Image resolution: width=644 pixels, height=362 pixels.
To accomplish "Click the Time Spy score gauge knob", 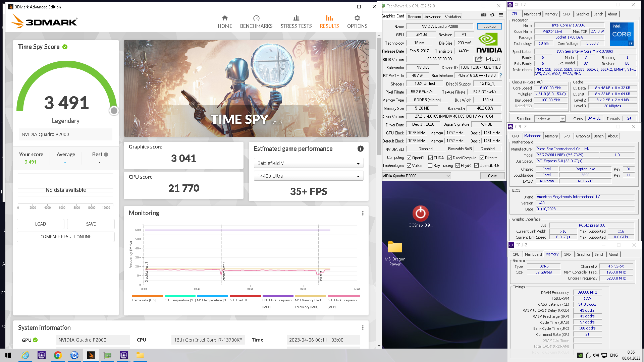I will click(114, 111).
